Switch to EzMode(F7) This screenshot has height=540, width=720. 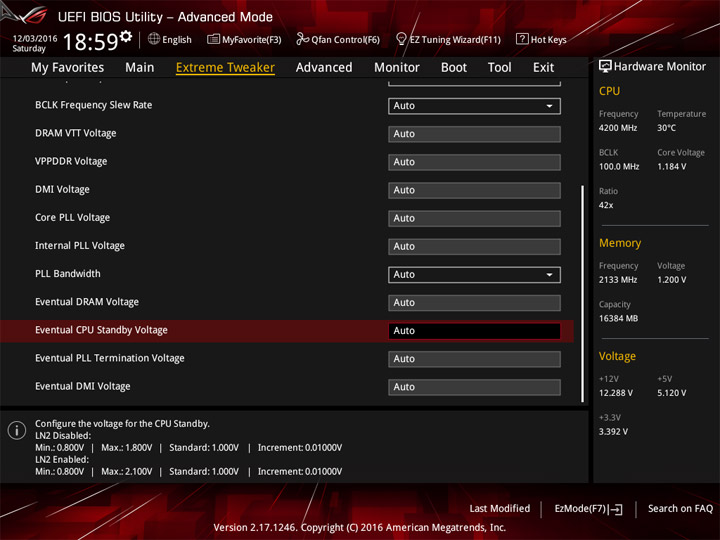tap(589, 509)
